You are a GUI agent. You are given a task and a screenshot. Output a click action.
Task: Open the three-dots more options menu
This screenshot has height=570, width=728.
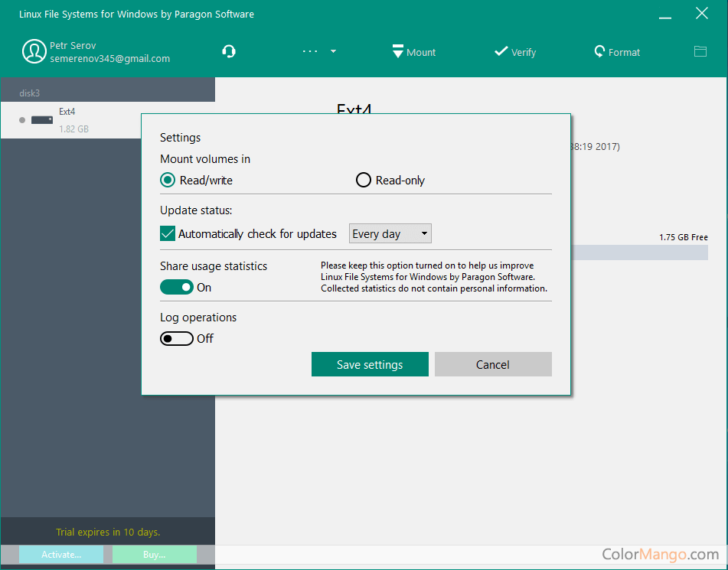pos(310,51)
